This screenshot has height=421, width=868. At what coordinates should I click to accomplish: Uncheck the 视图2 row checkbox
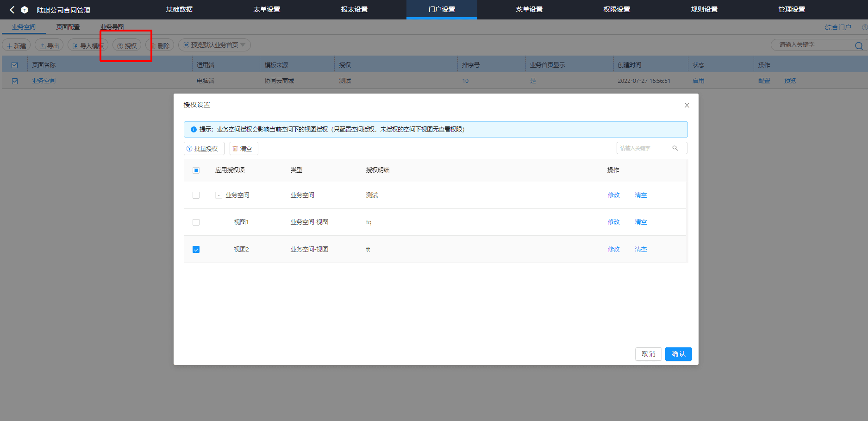196,250
